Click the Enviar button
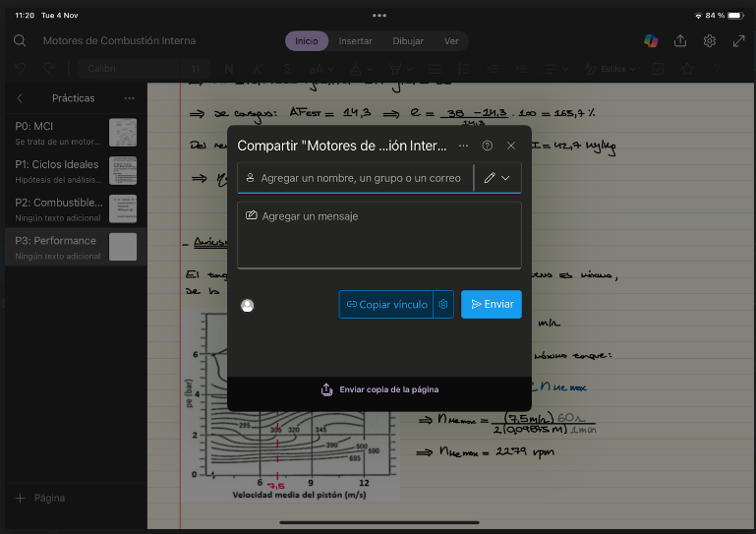Screen dimensions: 756x534 pyautogui.click(x=492, y=305)
